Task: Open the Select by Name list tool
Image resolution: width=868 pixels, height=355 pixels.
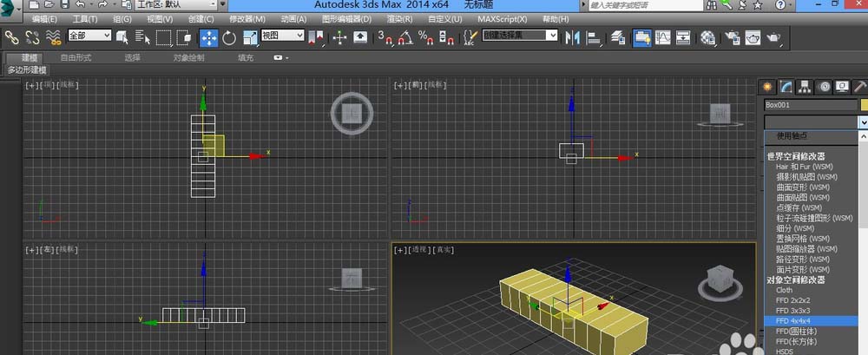Action: pos(143,37)
